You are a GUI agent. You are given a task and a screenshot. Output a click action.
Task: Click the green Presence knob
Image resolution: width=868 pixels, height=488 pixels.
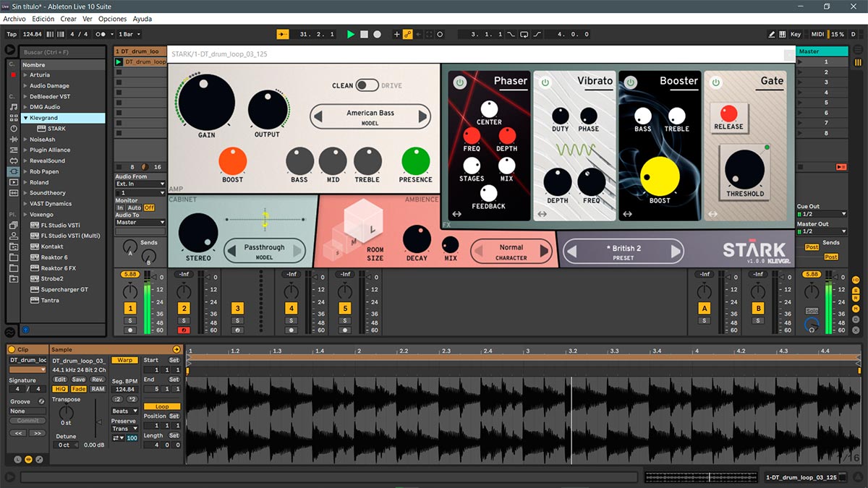pos(416,161)
